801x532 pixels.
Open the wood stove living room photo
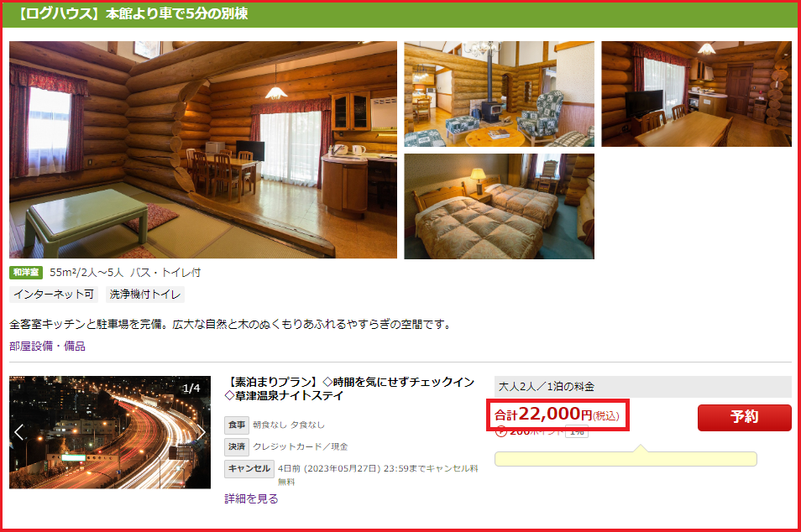coord(499,94)
